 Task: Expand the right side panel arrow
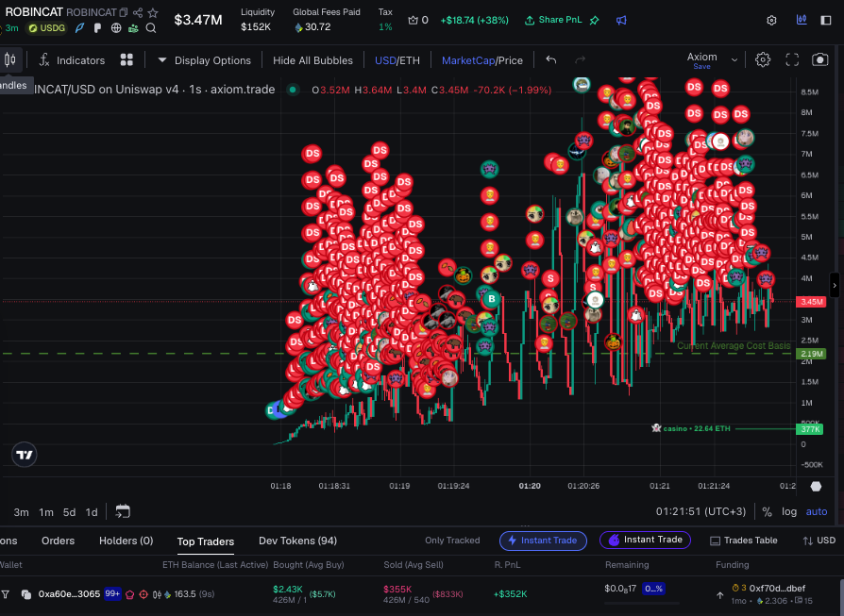[x=835, y=285]
